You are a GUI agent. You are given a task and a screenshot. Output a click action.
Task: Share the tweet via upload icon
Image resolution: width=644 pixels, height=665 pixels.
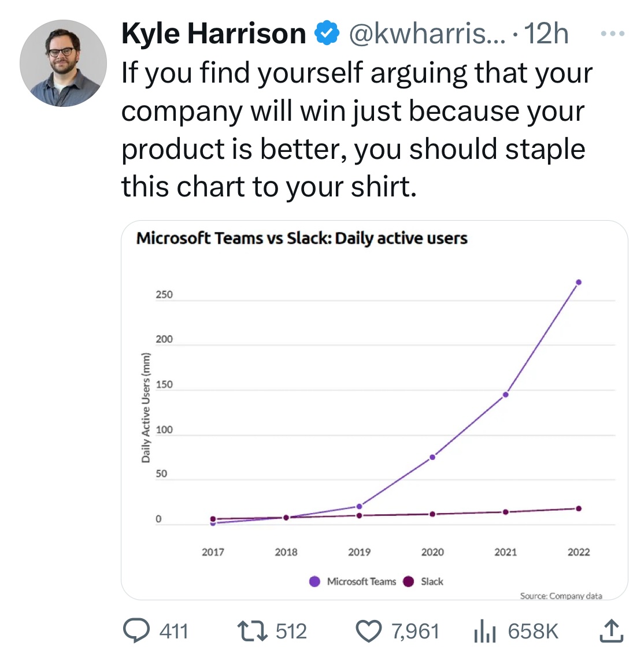tap(611, 631)
